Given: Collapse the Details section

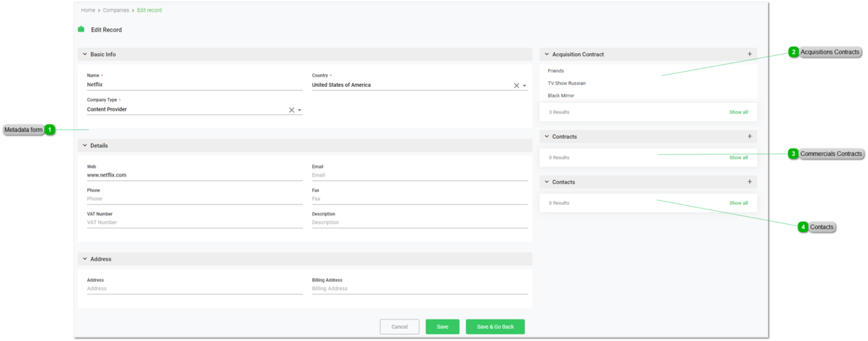Looking at the screenshot, I should click(x=85, y=146).
